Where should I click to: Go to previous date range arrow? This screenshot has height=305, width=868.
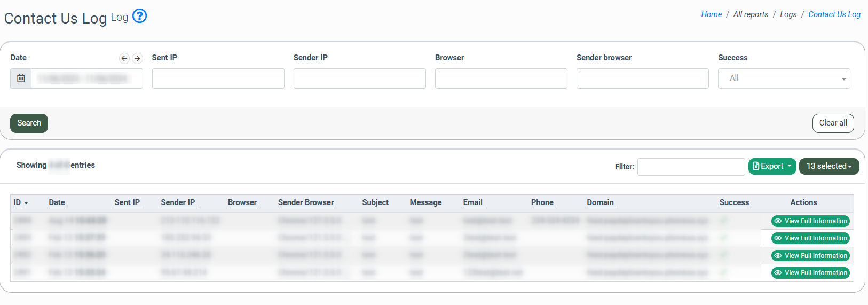pyautogui.click(x=124, y=58)
